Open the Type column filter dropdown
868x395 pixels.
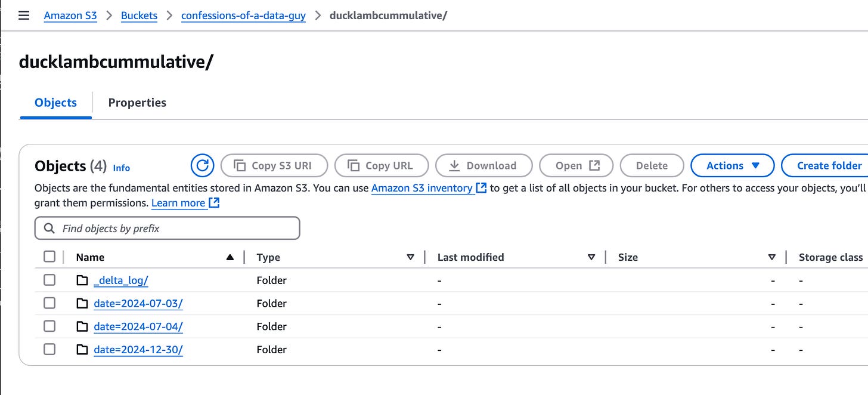[x=410, y=257]
